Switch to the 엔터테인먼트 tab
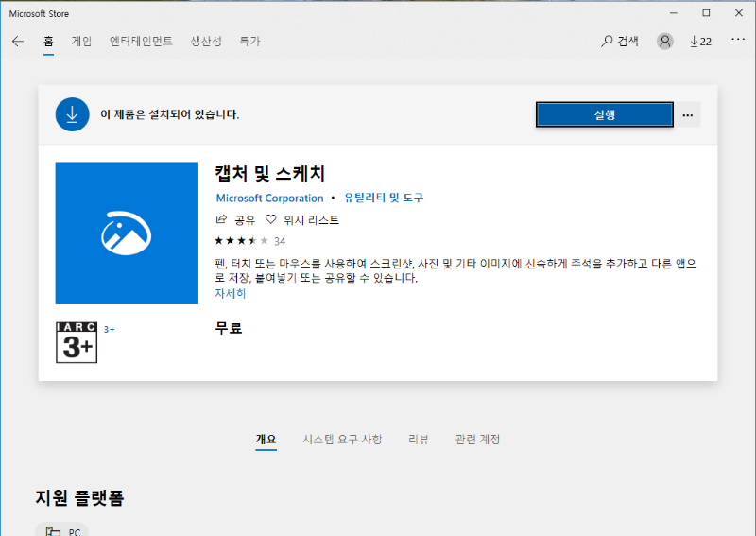Image resolution: width=756 pixels, height=536 pixels. coord(140,42)
